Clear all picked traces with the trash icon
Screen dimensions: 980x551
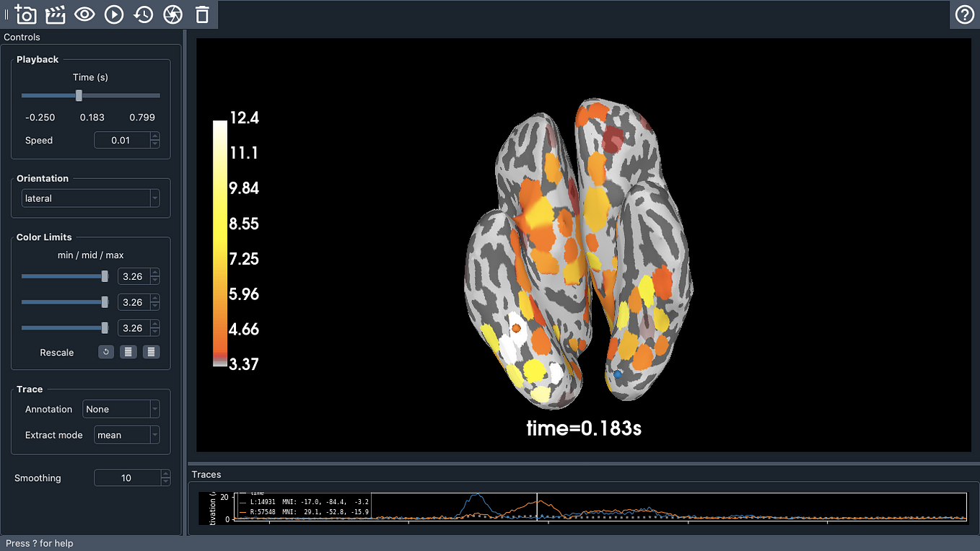click(x=202, y=14)
